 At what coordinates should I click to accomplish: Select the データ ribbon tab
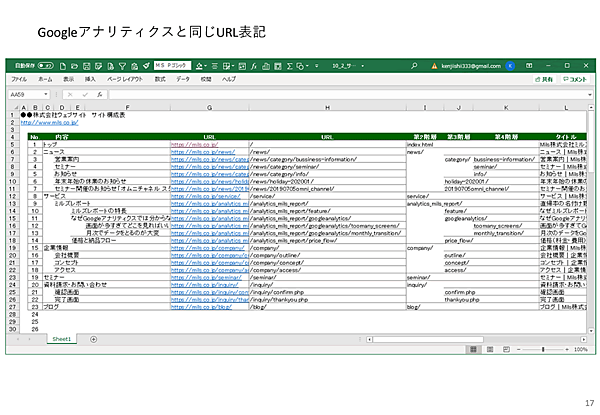[183, 78]
